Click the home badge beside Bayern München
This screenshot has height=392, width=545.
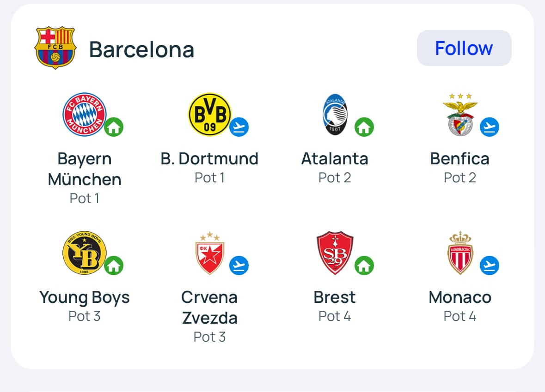coord(114,127)
